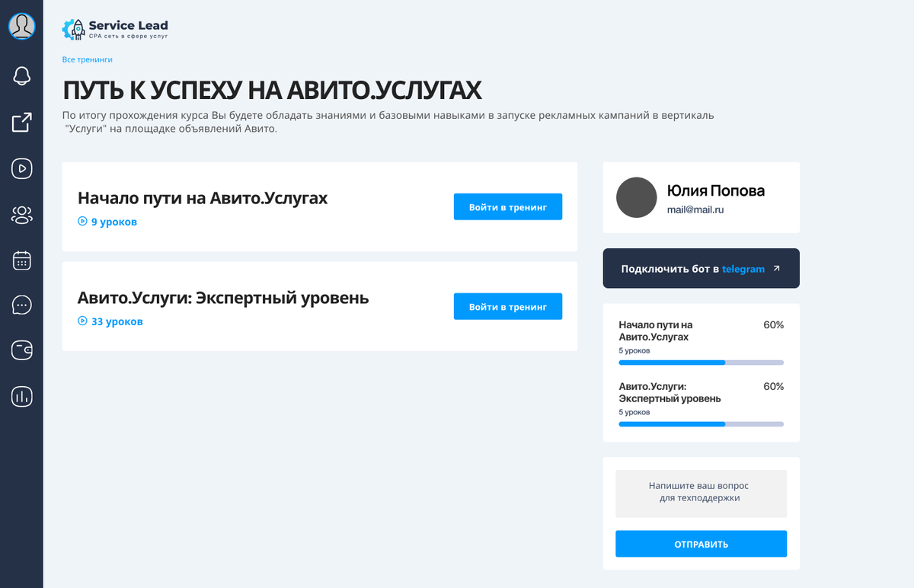The width and height of the screenshot is (914, 588).
Task: Enter the 'Начало пути на Авито.Услугах' training
Action: point(507,207)
